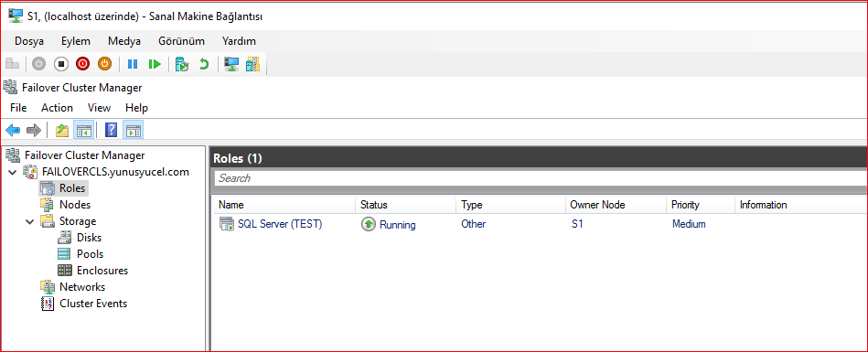The image size is (868, 352).
Task: Sort roles by the Status column
Action: click(x=406, y=205)
